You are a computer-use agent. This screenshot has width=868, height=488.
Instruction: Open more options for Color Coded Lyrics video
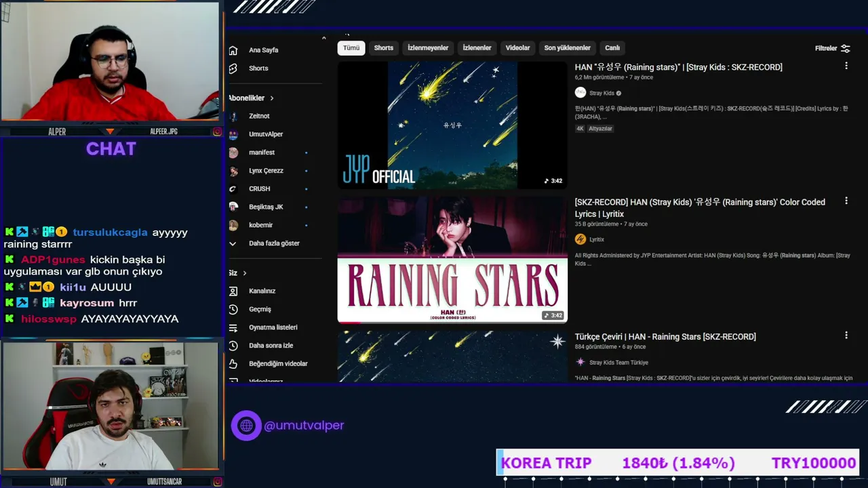[846, 201]
